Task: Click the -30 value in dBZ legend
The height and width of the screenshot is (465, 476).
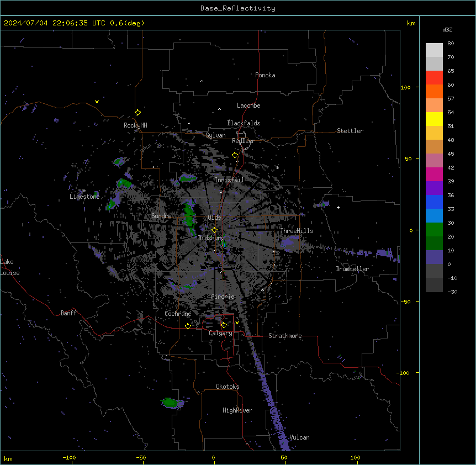Action: click(x=452, y=292)
